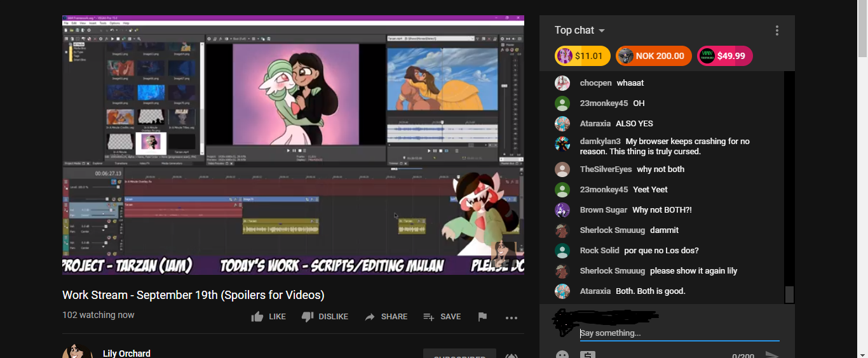Screen dimensions: 868x358
Task: Like the Work Stream video
Action: [x=268, y=317]
